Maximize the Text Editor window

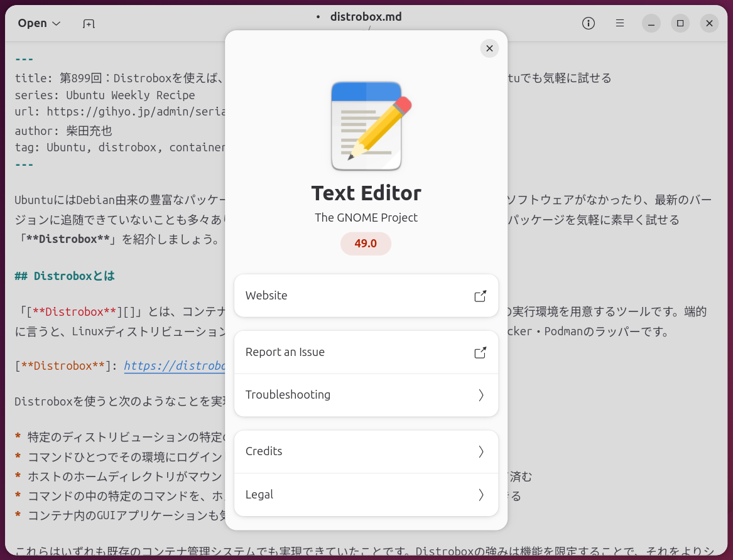tap(680, 23)
